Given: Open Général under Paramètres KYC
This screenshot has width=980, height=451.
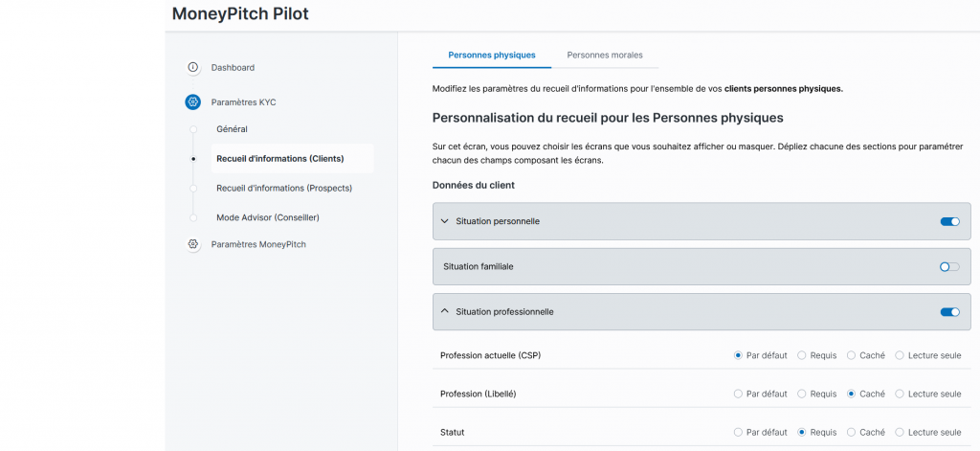Looking at the screenshot, I should [x=232, y=128].
